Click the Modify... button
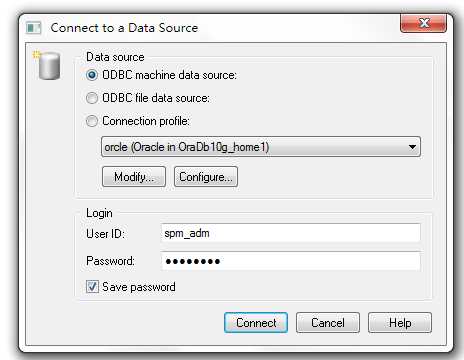 134,177
